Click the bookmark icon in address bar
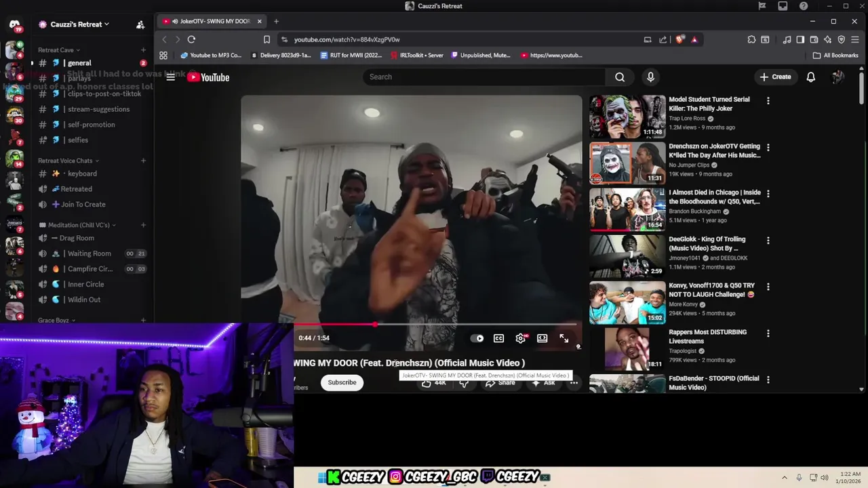The width and height of the screenshot is (868, 488). [x=267, y=39]
